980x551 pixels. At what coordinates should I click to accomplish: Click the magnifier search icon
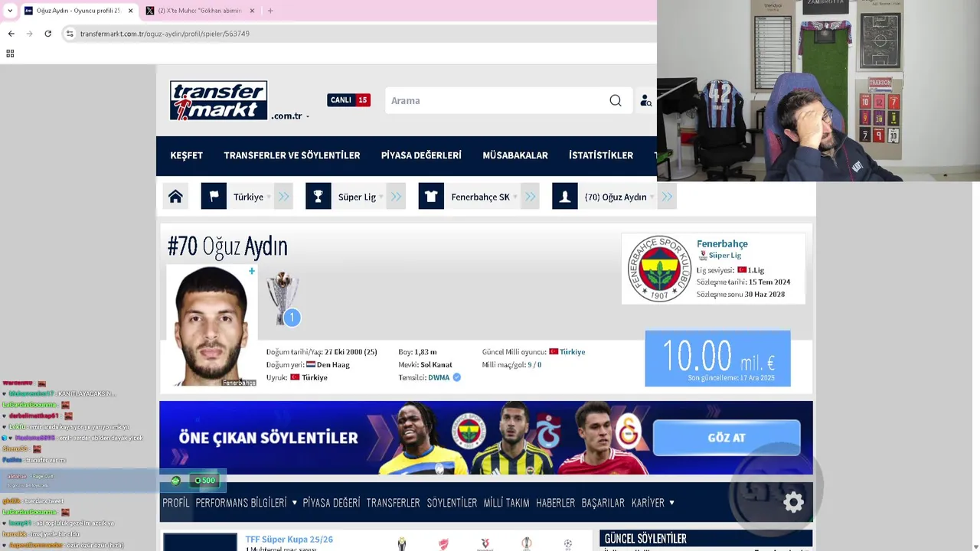coord(616,100)
